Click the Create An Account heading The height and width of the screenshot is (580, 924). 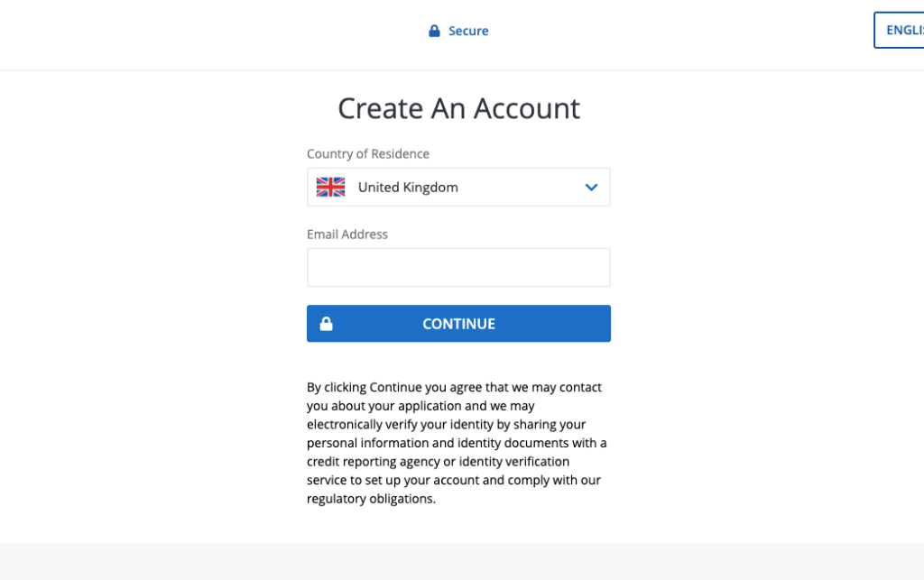coord(458,108)
